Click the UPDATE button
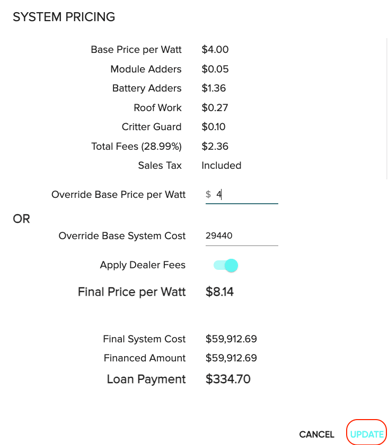The image size is (388, 445). coord(366,434)
